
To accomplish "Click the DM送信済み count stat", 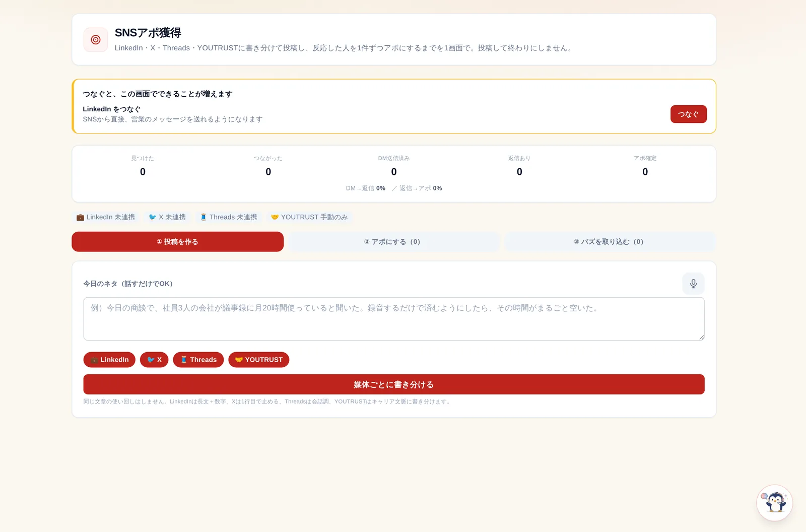I will tap(394, 166).
